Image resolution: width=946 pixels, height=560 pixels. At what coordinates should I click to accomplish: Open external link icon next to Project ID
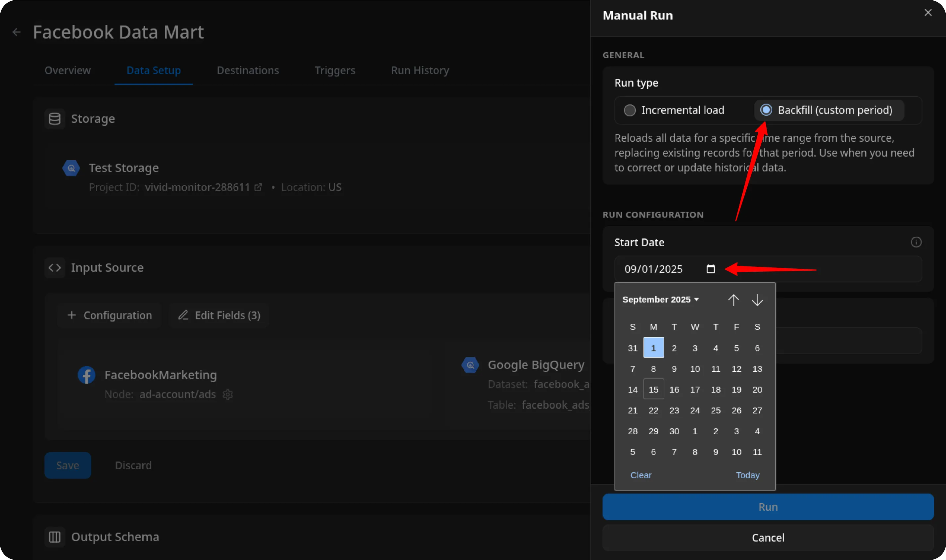(x=258, y=188)
